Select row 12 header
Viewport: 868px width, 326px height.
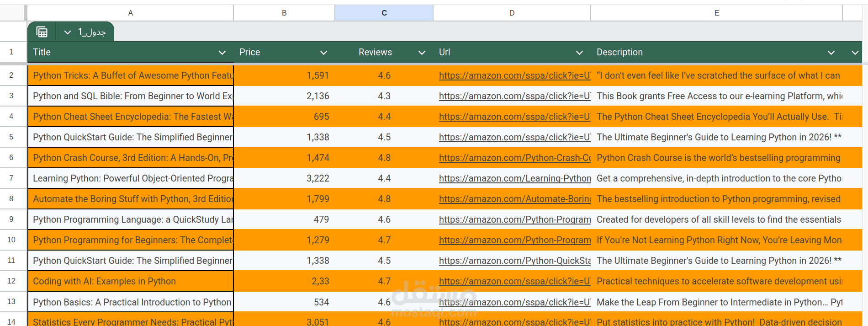(11, 281)
